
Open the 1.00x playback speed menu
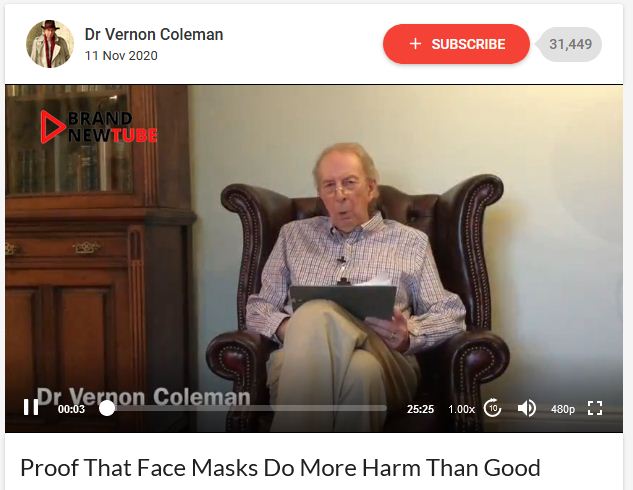(x=461, y=409)
